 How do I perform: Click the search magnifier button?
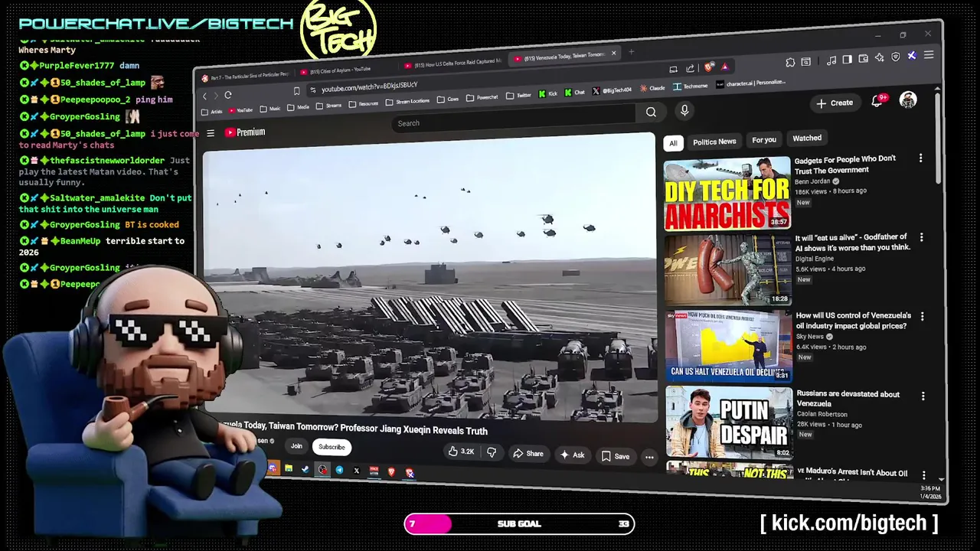pos(651,112)
